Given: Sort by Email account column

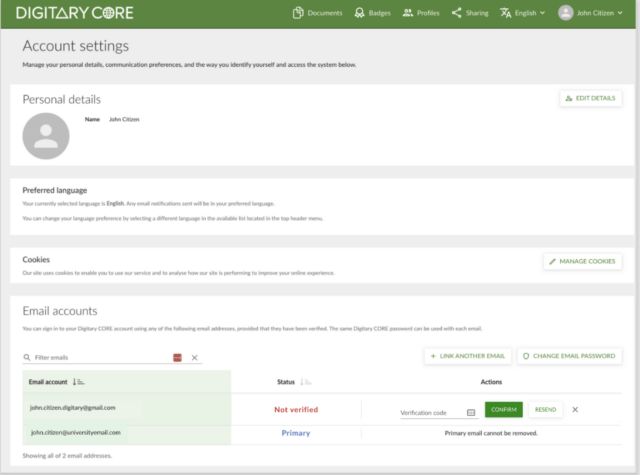Looking at the screenshot, I should [79, 382].
